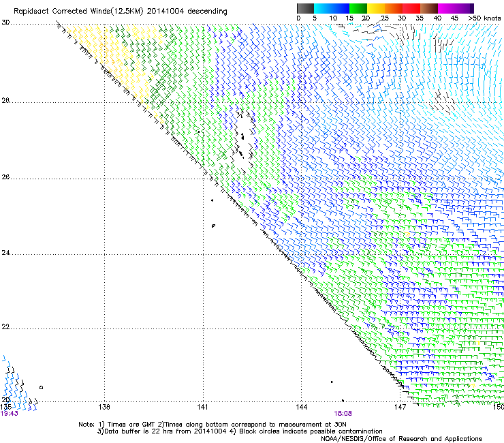
Task: Click the magenta 40-45 knots legend color
Action: 447,8
